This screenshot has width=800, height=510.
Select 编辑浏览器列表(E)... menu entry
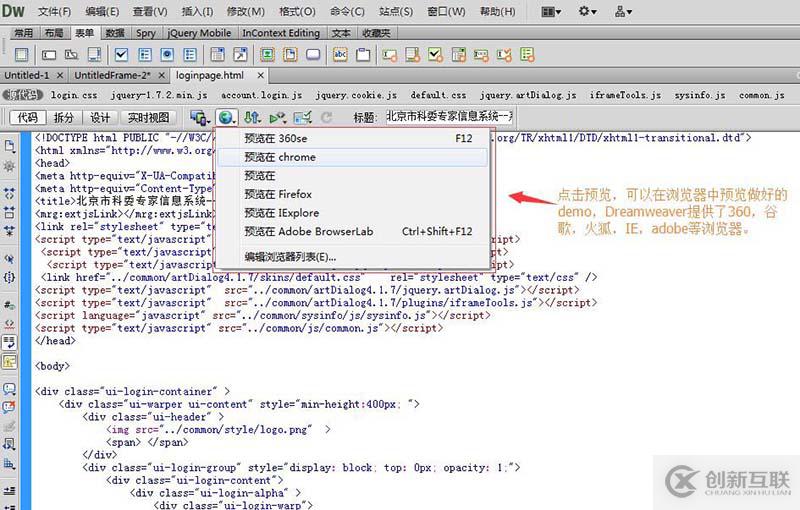pos(352,257)
